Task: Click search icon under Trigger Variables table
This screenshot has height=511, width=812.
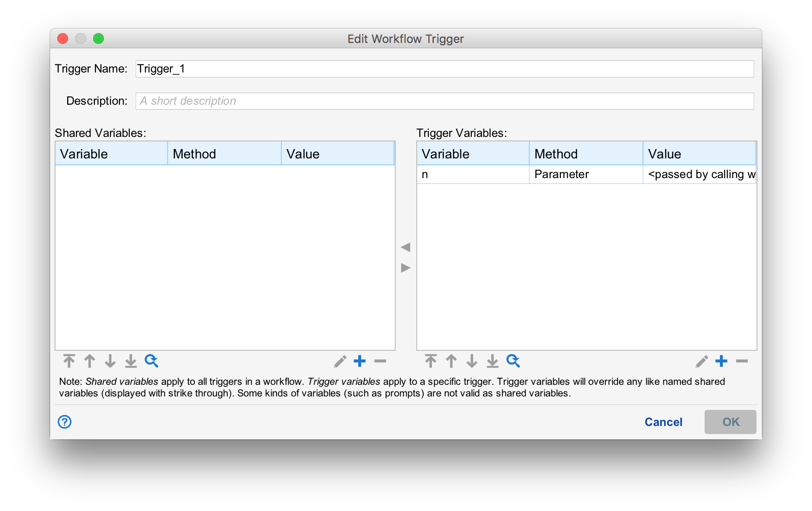Action: point(513,361)
